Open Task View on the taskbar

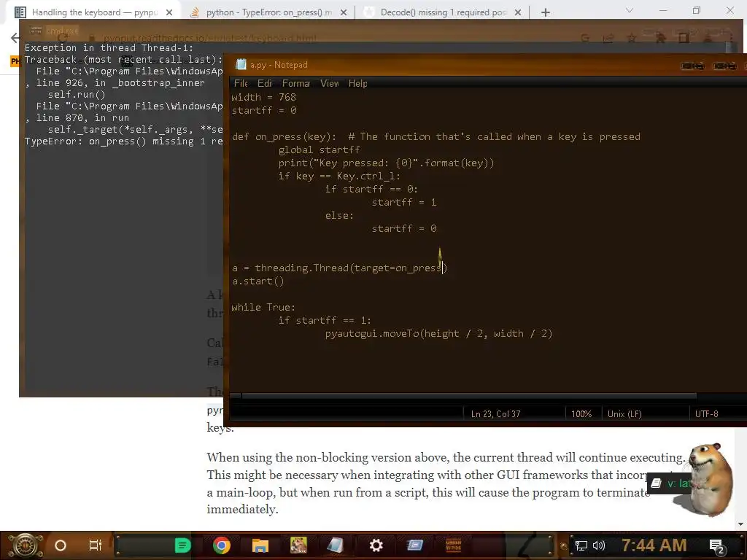[x=96, y=545]
